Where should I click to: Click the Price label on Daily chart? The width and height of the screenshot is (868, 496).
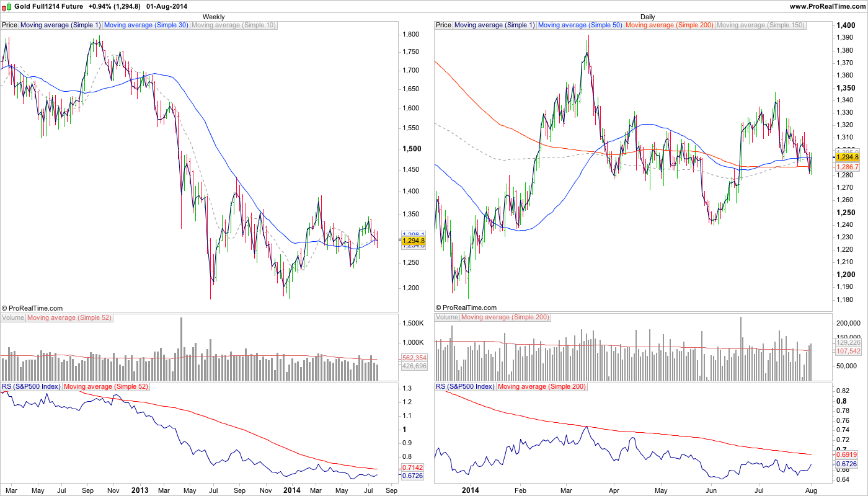pyautogui.click(x=444, y=25)
